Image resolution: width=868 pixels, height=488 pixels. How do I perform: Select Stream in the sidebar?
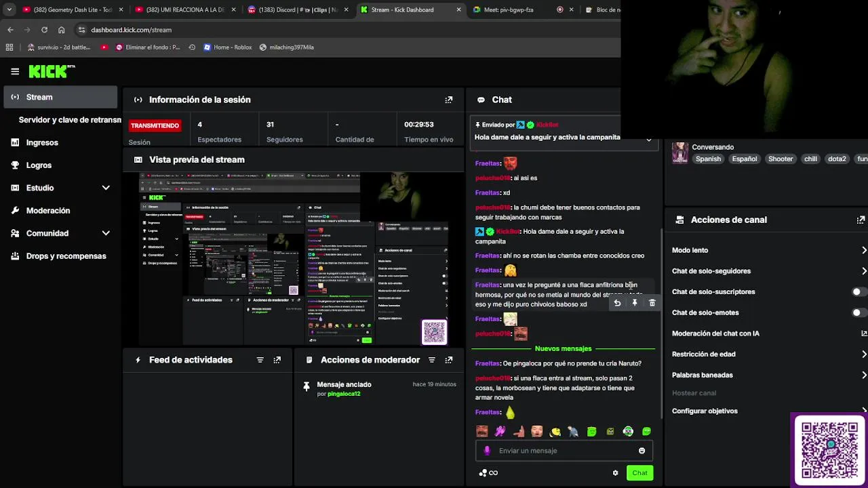point(60,97)
